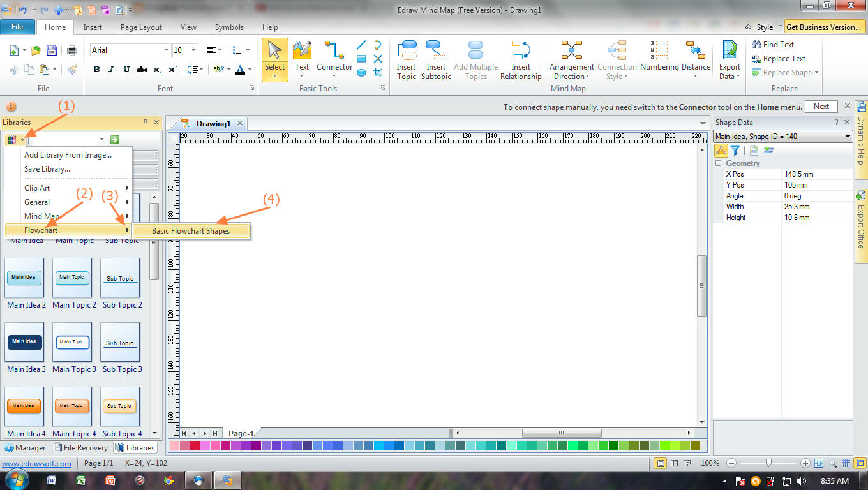Screen dimensions: 868x490
Task: Pick the straight line drawing tool
Action: (x=361, y=45)
